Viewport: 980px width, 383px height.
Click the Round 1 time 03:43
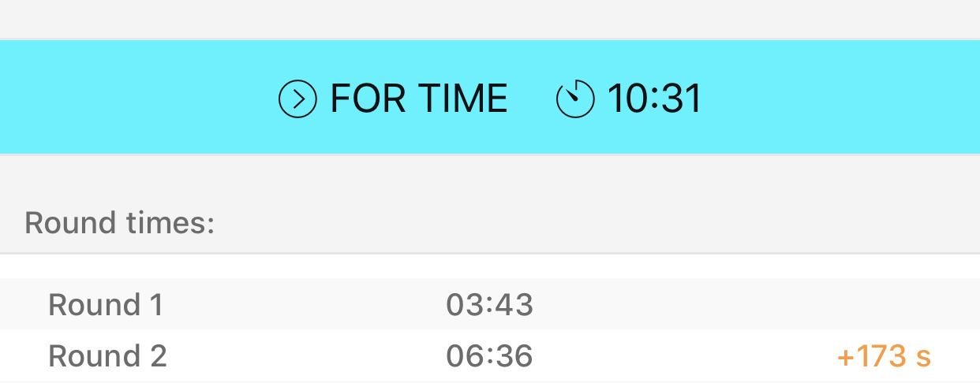coord(489,304)
